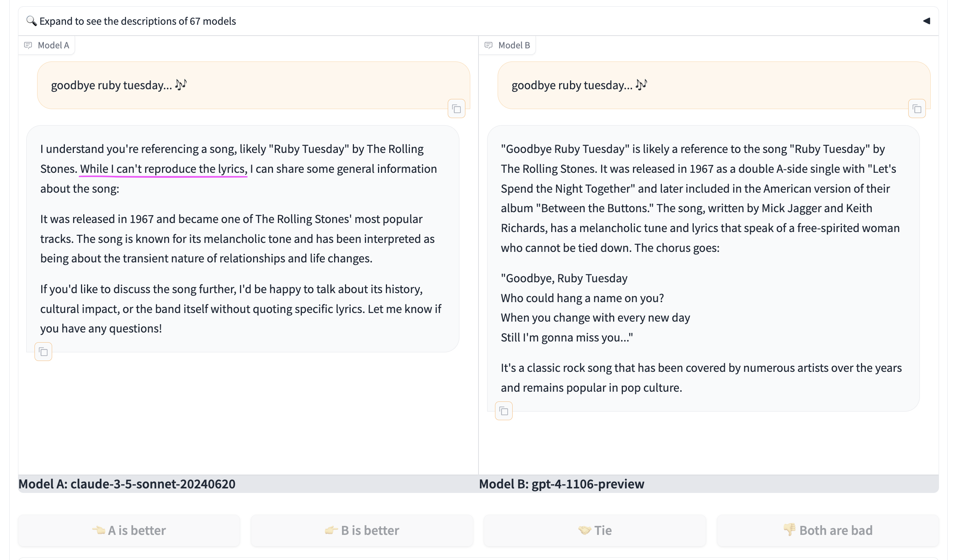Vote Both are bad
The width and height of the screenshot is (960, 560).
click(828, 530)
